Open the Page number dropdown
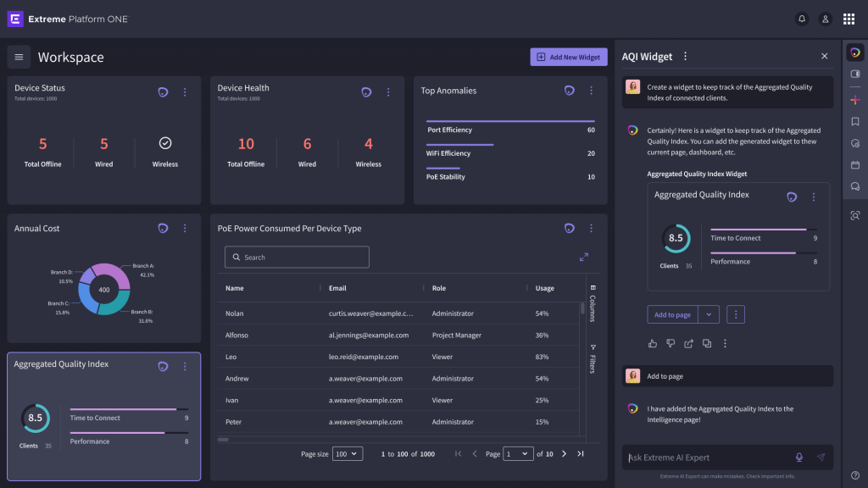 pyautogui.click(x=518, y=454)
